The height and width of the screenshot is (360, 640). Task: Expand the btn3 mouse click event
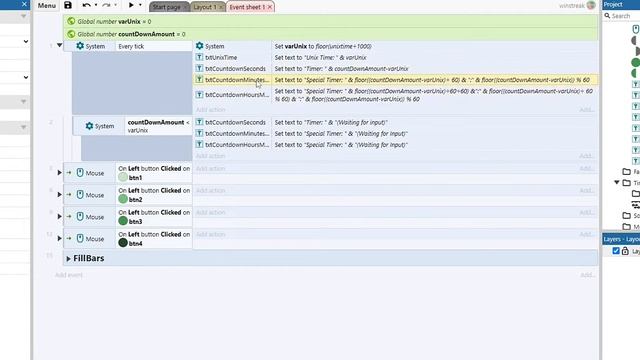pos(60,217)
